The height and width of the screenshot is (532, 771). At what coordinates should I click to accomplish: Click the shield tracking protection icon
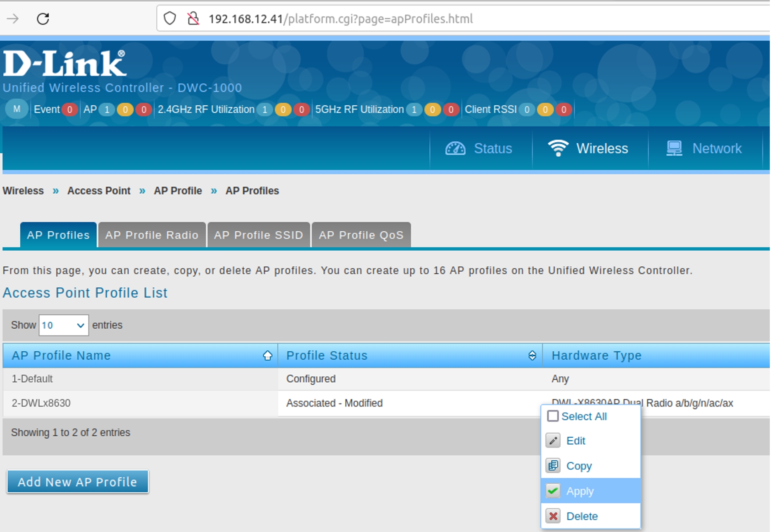tap(170, 18)
